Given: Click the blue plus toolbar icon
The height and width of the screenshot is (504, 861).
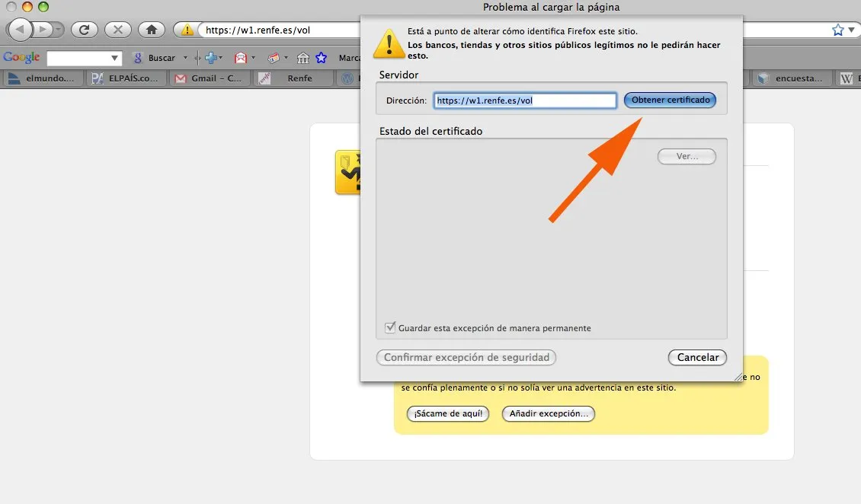Looking at the screenshot, I should (x=211, y=58).
